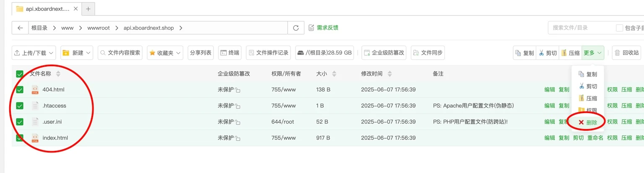This screenshot has width=644, height=173.
Task: Open a new tab with the plus button
Action: (88, 8)
